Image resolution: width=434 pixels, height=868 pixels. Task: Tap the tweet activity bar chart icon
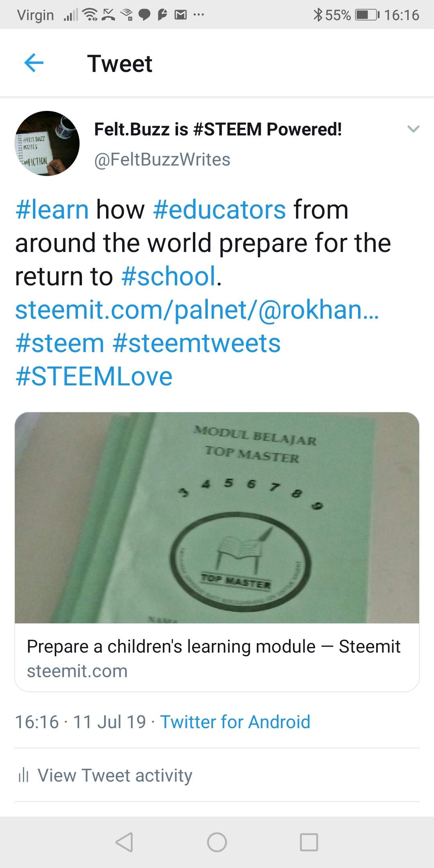(24, 775)
